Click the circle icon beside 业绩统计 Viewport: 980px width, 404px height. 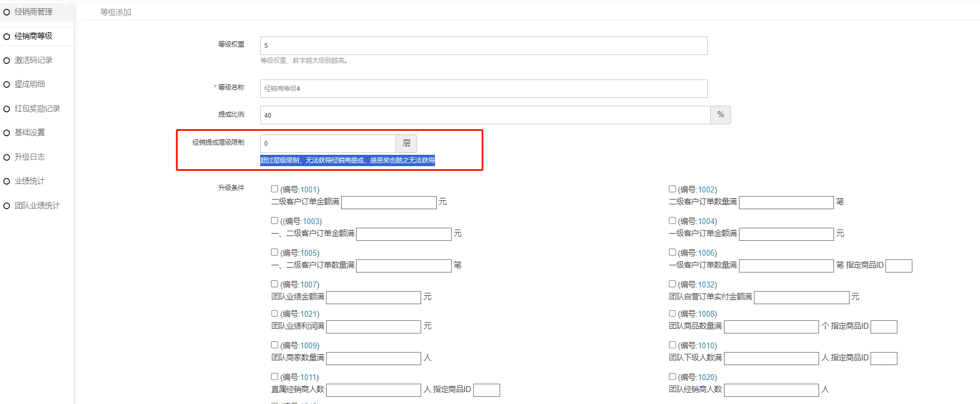pos(7,181)
